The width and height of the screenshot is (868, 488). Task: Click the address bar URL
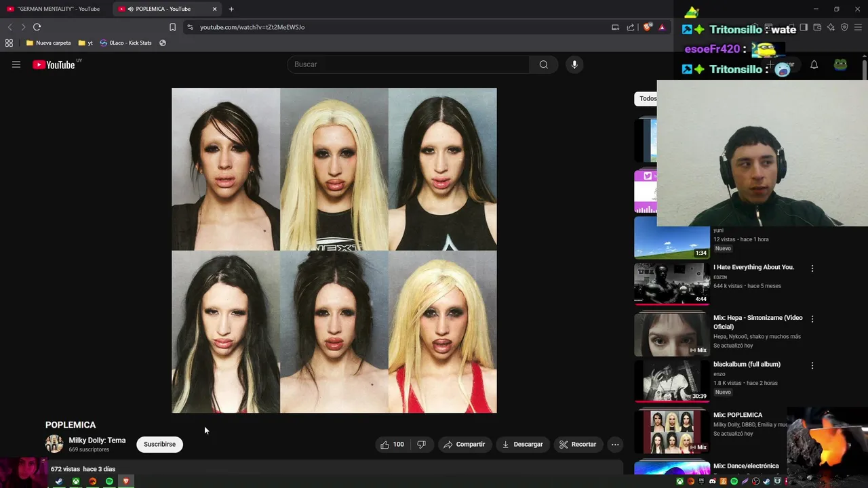252,27
